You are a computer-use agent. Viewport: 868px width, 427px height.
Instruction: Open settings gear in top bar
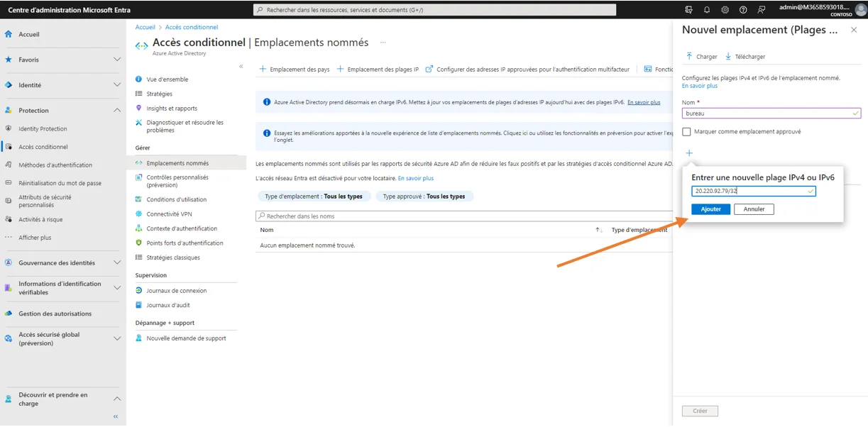(x=725, y=10)
